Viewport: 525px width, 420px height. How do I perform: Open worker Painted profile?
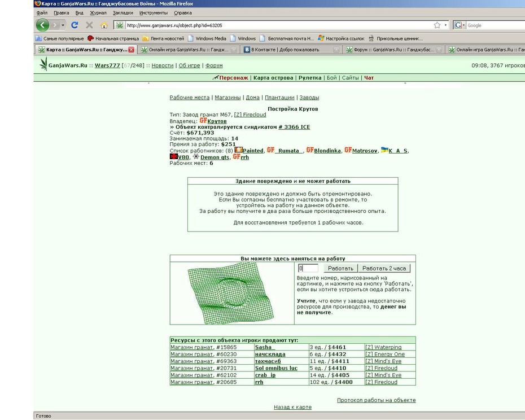pos(253,151)
